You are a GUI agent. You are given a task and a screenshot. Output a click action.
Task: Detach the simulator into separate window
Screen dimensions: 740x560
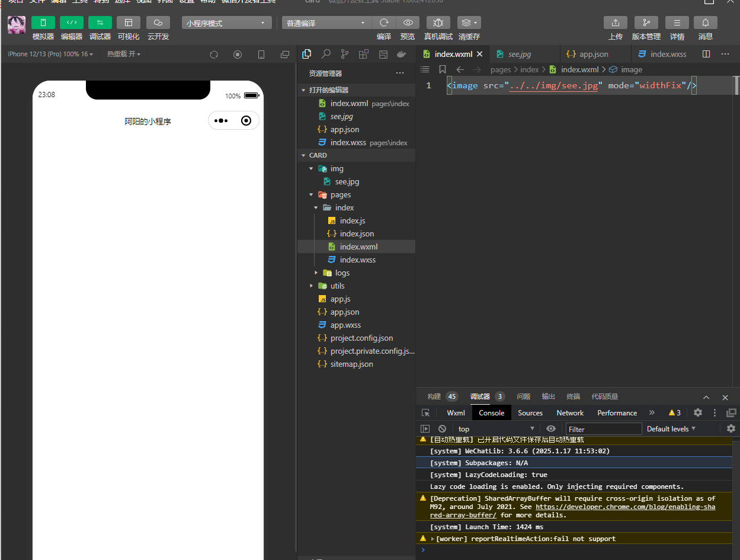285,55
